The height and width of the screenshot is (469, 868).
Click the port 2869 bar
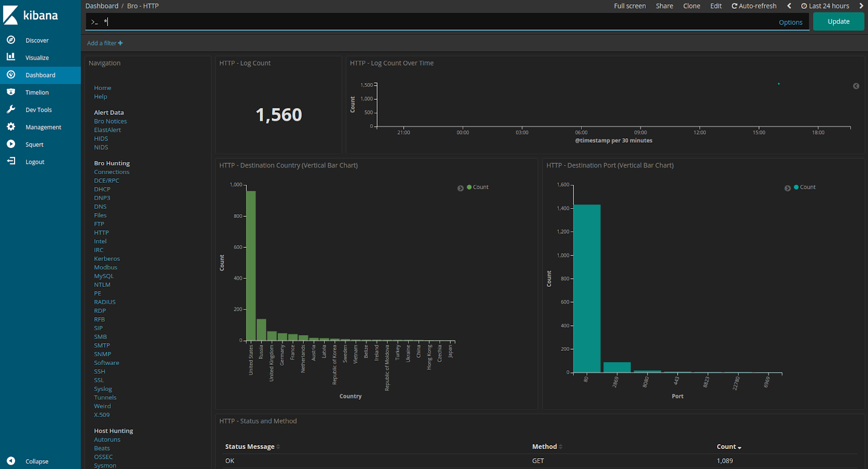(617, 367)
